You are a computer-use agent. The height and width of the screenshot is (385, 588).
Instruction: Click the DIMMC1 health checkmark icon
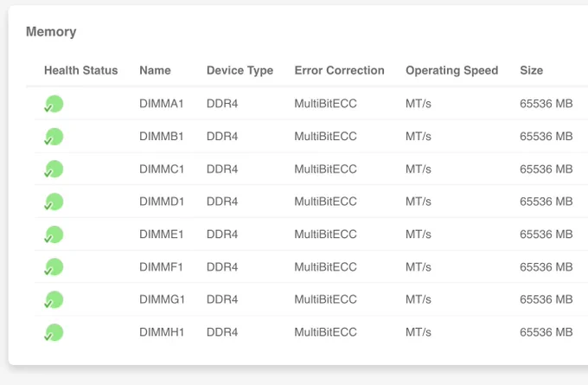coord(54,170)
